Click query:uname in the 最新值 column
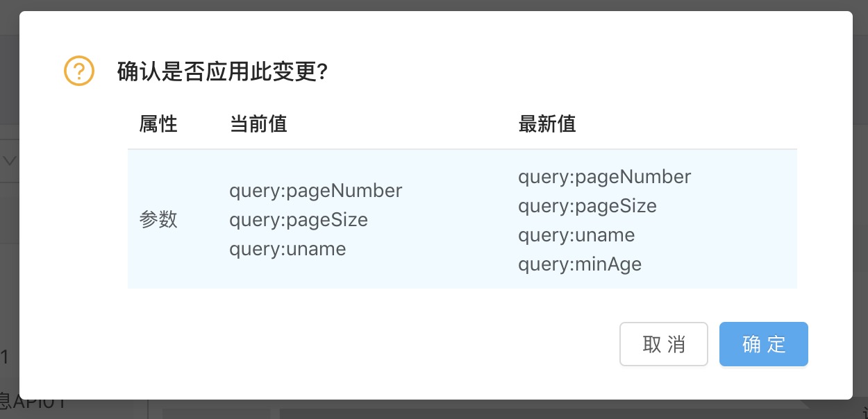Screen dimensions: 868x419 (576, 235)
